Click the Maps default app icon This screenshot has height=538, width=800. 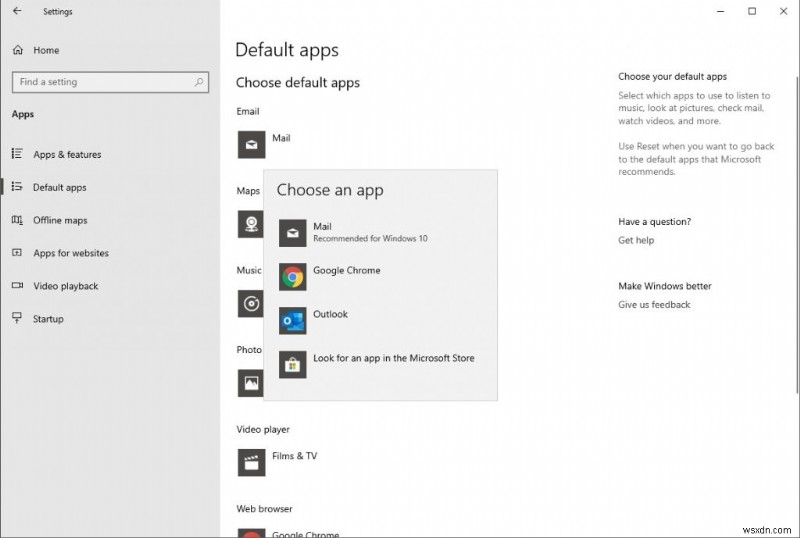[250, 224]
